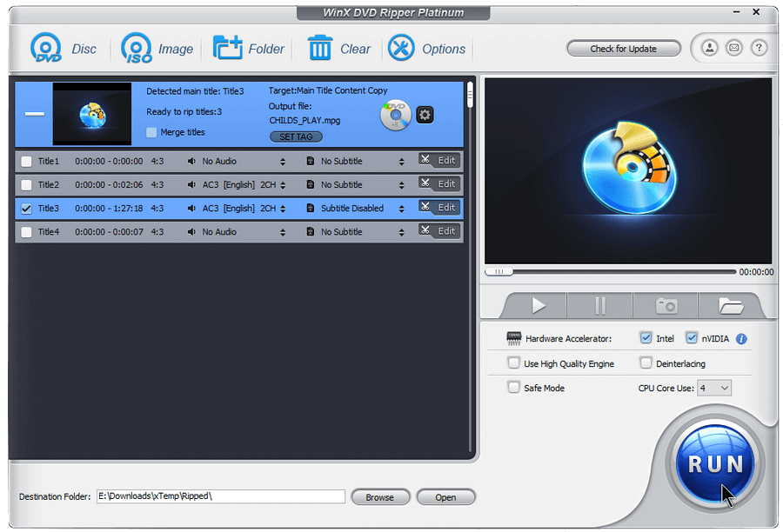The height and width of the screenshot is (532, 783).
Task: Open the snapshot folder icon
Action: (730, 305)
